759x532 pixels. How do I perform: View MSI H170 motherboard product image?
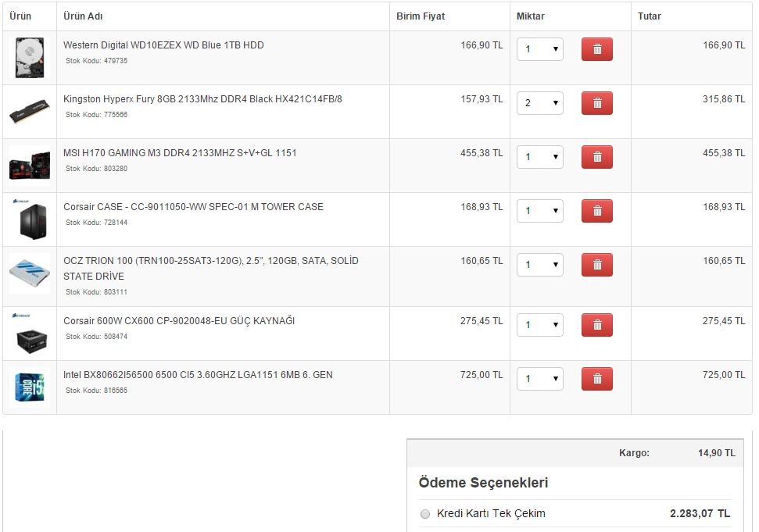(30, 166)
